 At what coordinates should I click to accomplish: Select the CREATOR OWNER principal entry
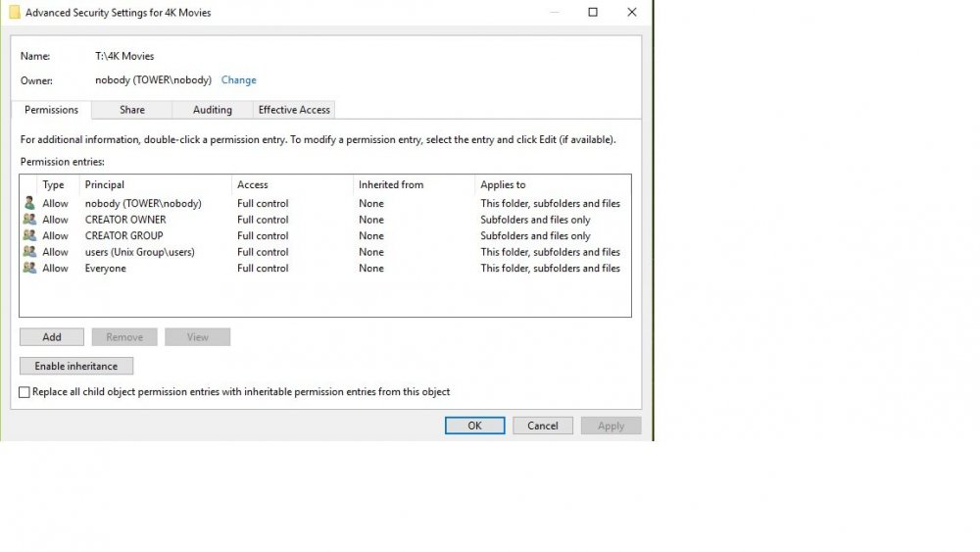click(x=125, y=220)
